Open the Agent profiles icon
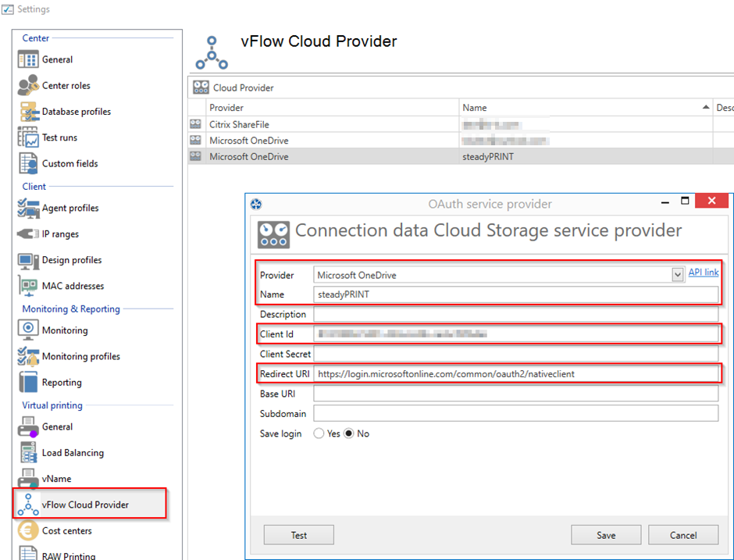This screenshot has height=560, width=734. [28, 208]
